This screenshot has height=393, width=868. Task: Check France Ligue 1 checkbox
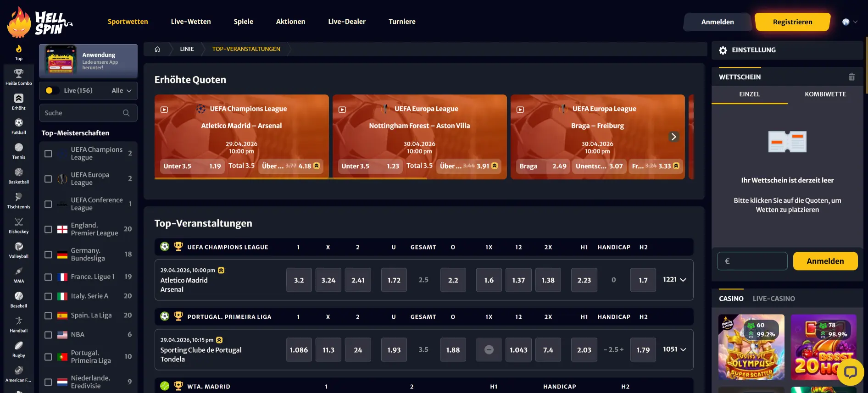click(48, 277)
